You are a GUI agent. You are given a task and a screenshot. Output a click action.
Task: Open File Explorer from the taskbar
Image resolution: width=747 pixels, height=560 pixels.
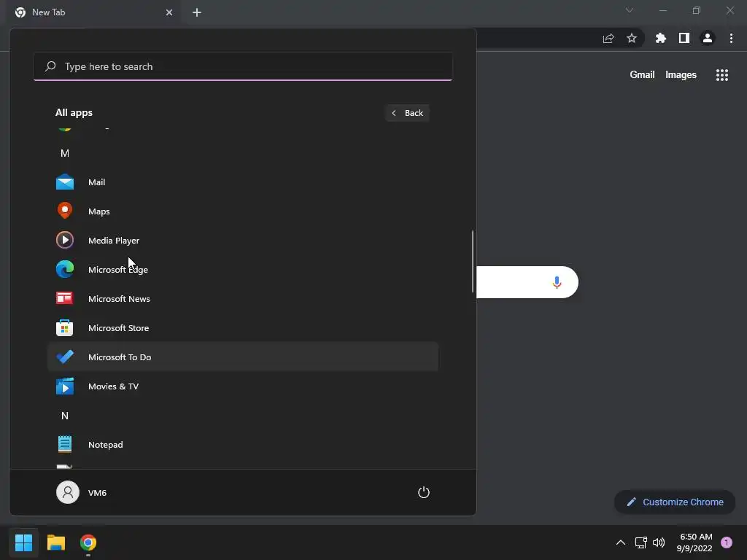56,542
